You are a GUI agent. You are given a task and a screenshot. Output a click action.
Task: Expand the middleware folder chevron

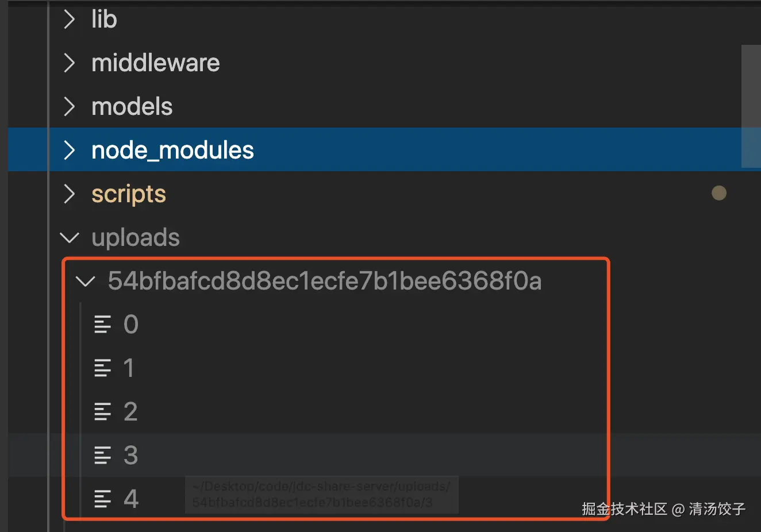(x=70, y=63)
